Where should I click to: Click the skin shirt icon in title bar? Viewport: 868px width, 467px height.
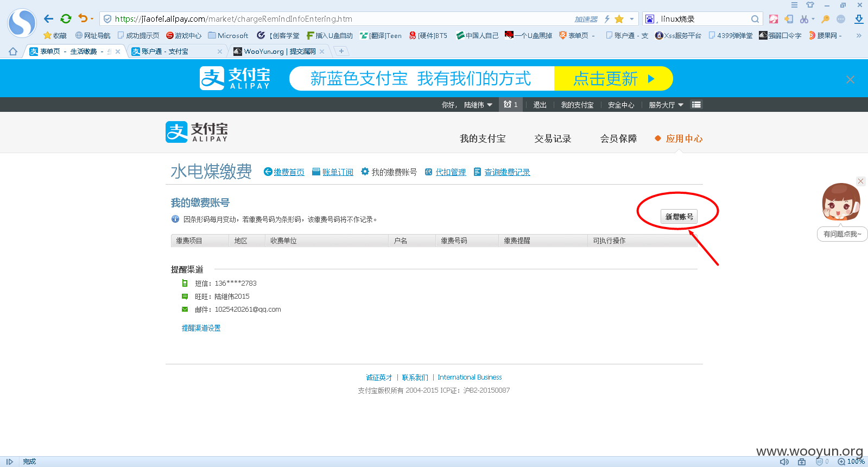810,5
